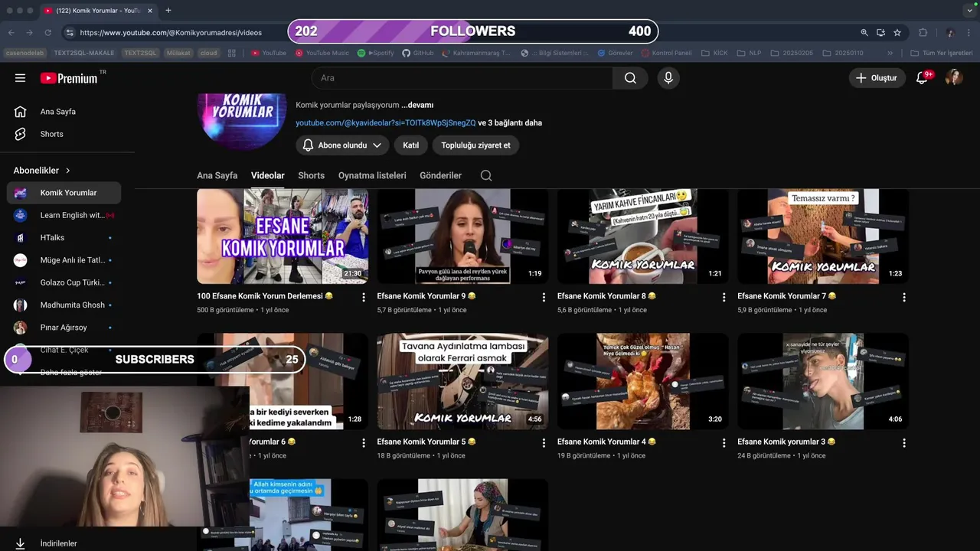The image size is (980, 551).
Task: Show more bookmarks with double chevron
Action: click(x=890, y=53)
